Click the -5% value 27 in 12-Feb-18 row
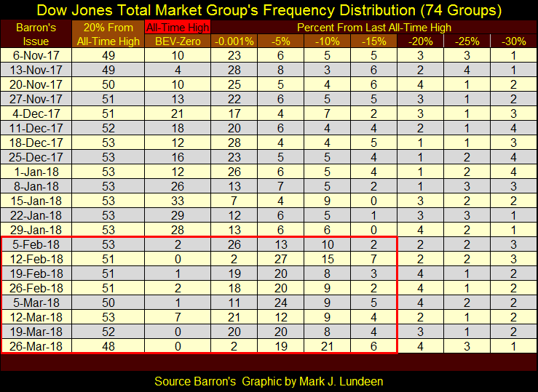Viewport: 538px width, 392px height. click(280, 257)
